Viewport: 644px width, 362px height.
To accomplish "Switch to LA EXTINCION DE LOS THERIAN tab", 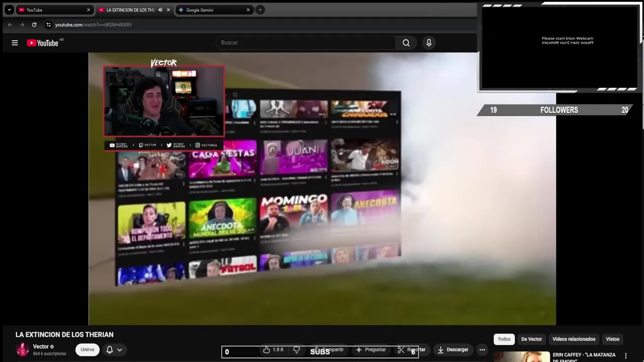I will [x=130, y=10].
